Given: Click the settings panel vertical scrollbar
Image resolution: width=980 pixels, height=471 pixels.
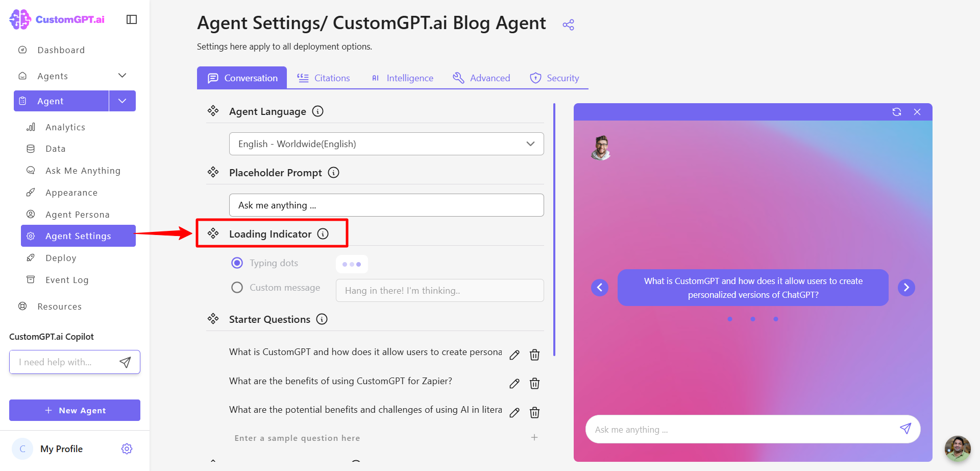Looking at the screenshot, I should (554, 229).
